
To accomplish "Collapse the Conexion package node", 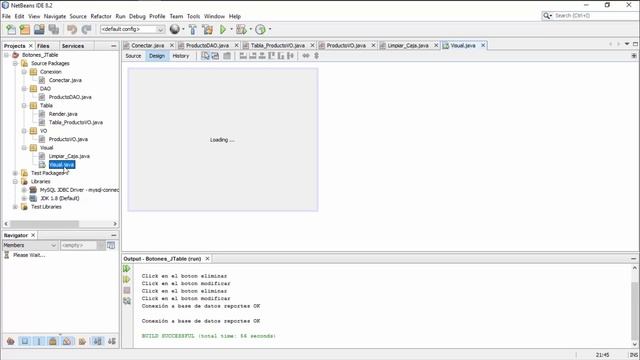I will pyautogui.click(x=24, y=72).
